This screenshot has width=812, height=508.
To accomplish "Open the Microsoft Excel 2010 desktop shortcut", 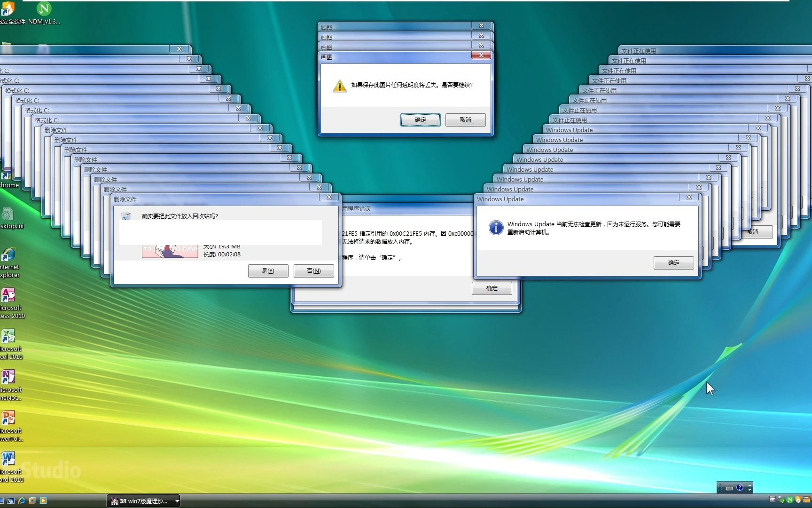I will point(10,345).
